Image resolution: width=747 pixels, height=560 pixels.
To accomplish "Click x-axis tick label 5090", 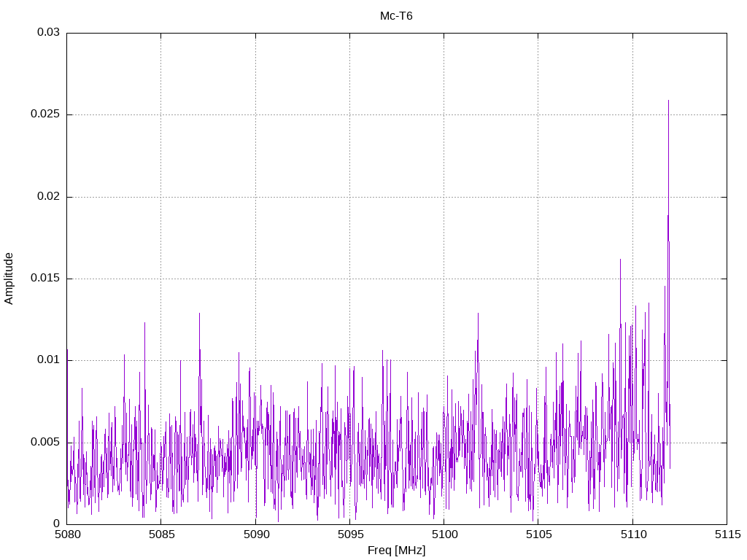I will [256, 534].
